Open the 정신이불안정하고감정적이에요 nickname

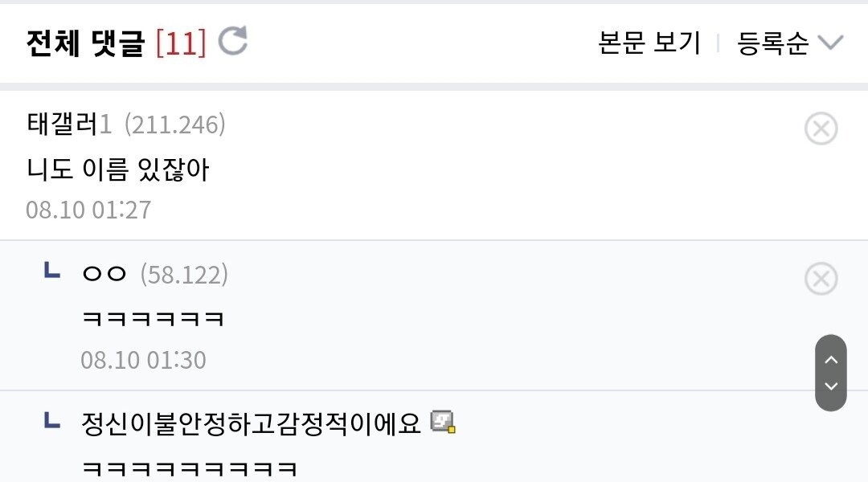[251, 423]
